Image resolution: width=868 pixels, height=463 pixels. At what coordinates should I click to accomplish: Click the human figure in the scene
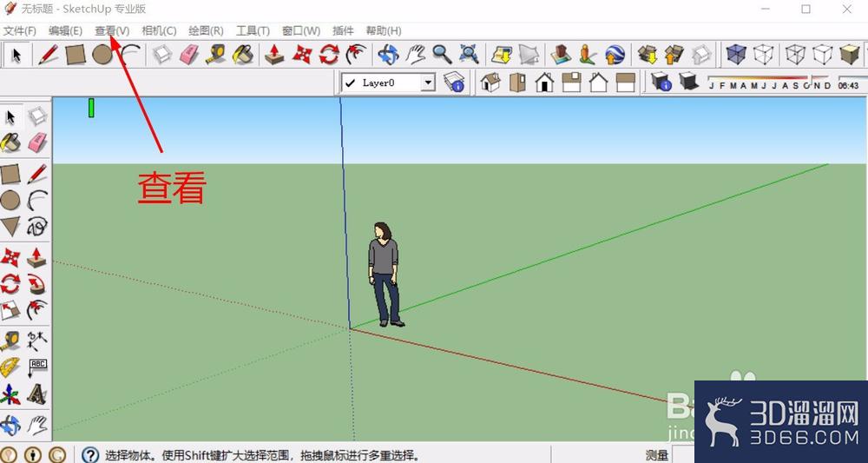(x=385, y=274)
